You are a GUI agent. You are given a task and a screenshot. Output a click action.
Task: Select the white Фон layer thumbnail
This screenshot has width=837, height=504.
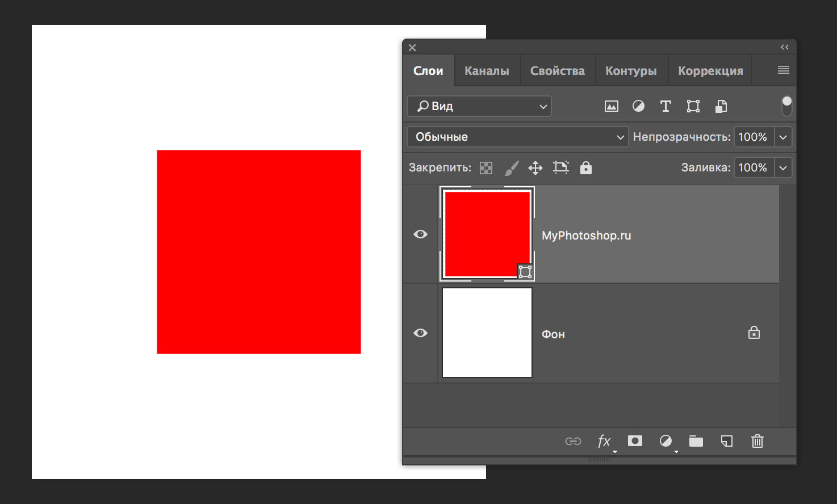coord(487,333)
